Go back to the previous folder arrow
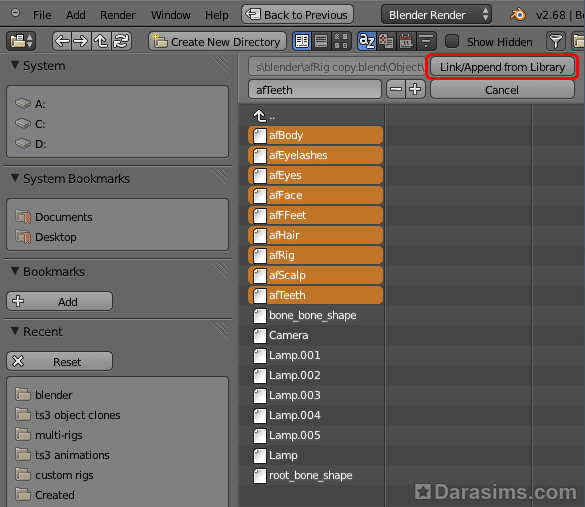585x507 pixels. pyautogui.click(x=62, y=41)
